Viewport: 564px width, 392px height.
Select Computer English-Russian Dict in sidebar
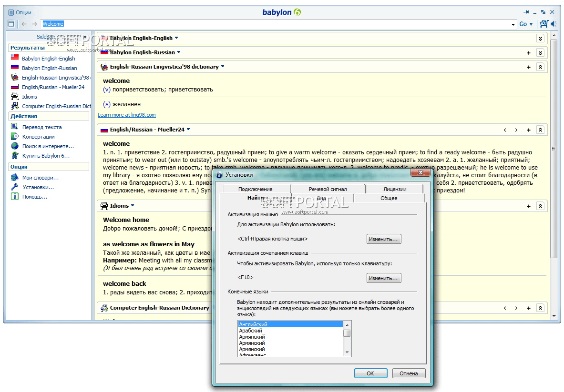(51, 106)
